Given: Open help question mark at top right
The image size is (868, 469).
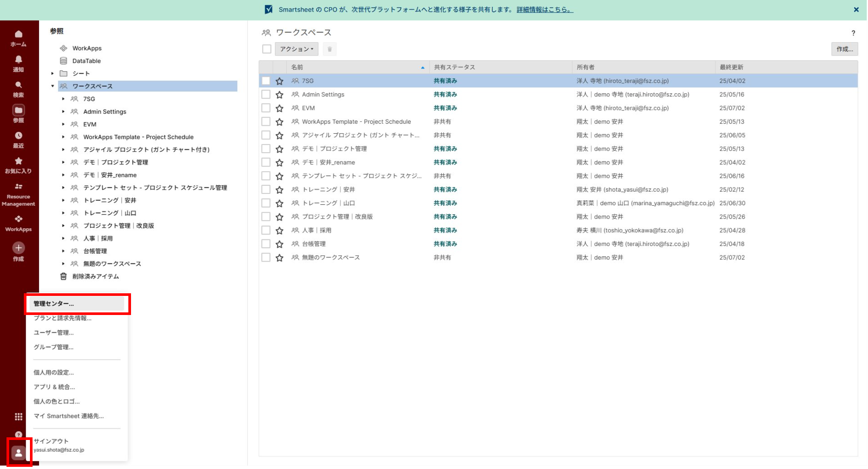Looking at the screenshot, I should coord(853,33).
